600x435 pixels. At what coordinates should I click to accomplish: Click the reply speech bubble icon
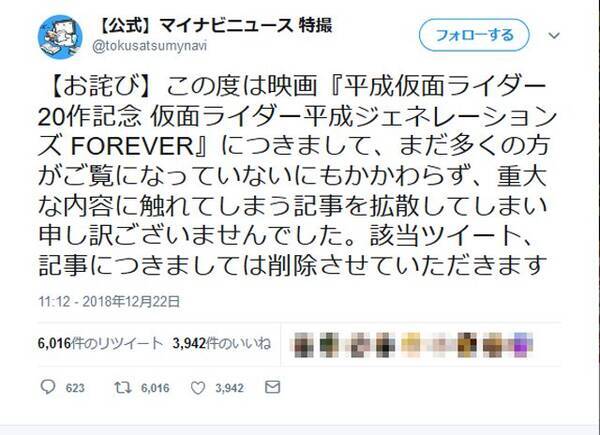[48, 387]
